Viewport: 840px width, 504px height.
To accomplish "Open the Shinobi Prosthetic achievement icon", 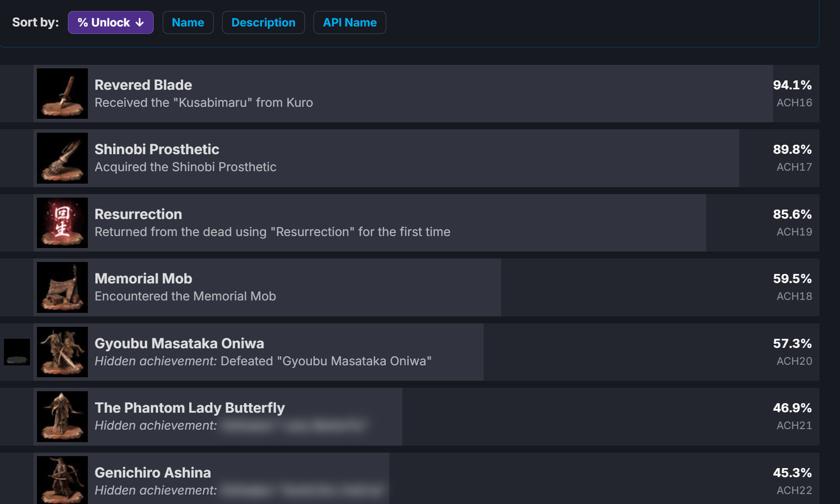I will 62,158.
